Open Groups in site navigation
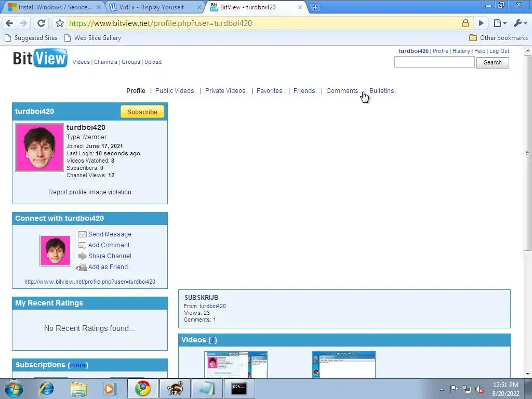Screen dimensions: 532x399 click(x=130, y=62)
